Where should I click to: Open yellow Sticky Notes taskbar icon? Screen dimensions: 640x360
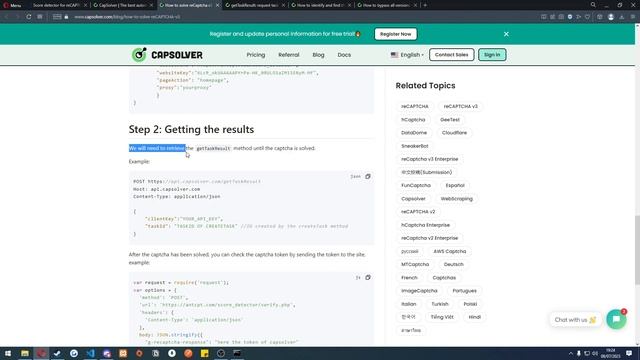click(204, 353)
